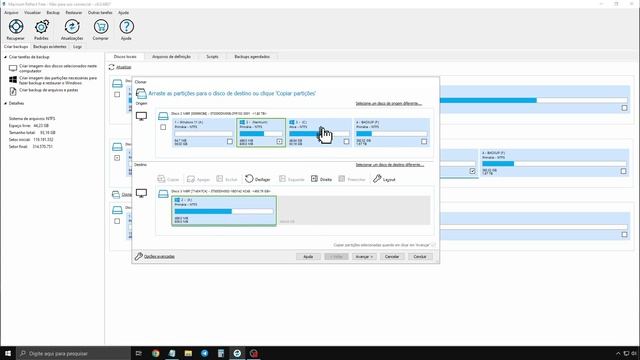This screenshot has height=360, width=640.
Task: Open Google Chrome from the taskbar
Action: (x=156, y=353)
